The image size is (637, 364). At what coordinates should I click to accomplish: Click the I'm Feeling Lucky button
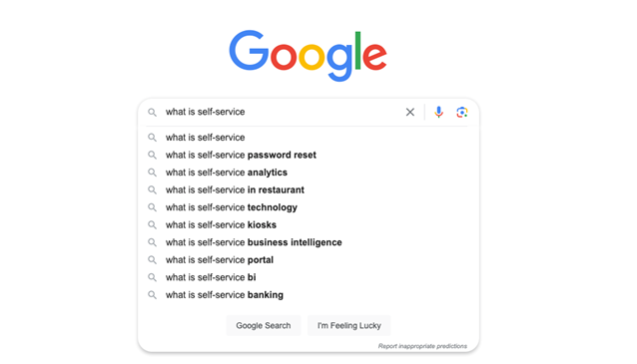point(349,325)
